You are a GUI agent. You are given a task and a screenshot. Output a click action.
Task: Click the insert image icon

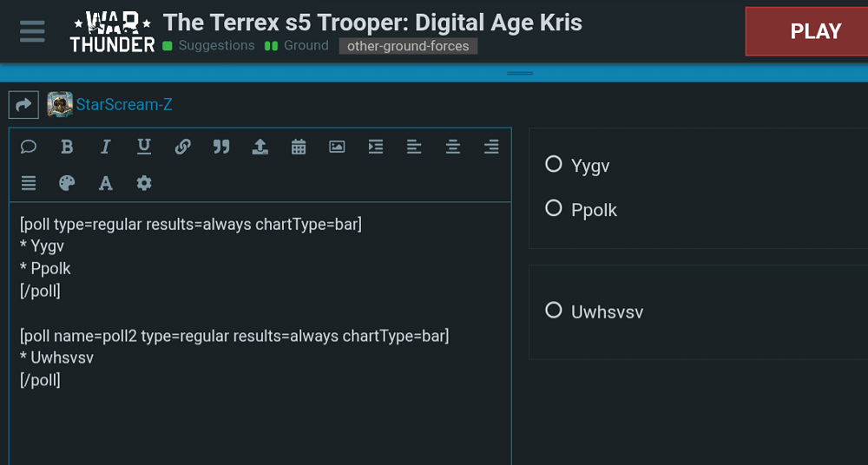[337, 147]
